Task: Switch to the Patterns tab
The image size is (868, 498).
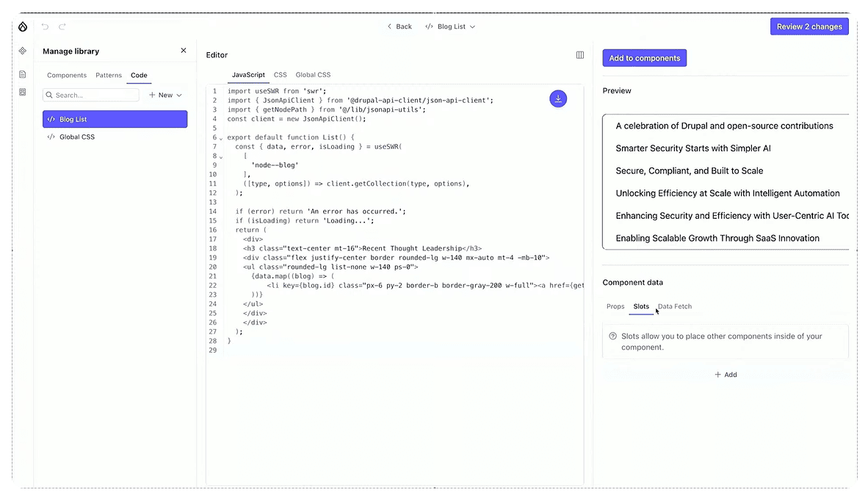Action: 108,75
